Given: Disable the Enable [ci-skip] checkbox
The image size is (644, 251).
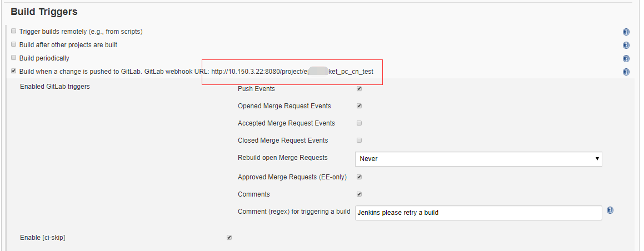Looking at the screenshot, I should click(x=229, y=238).
